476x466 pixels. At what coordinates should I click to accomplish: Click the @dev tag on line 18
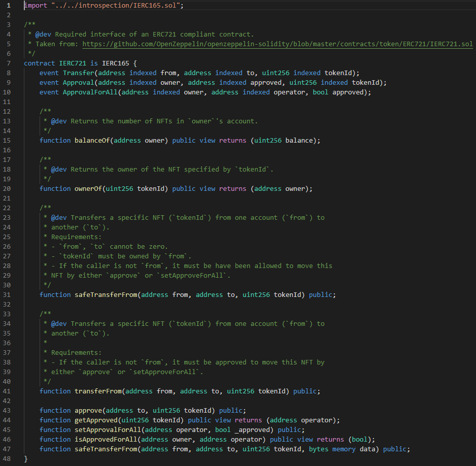click(x=59, y=170)
